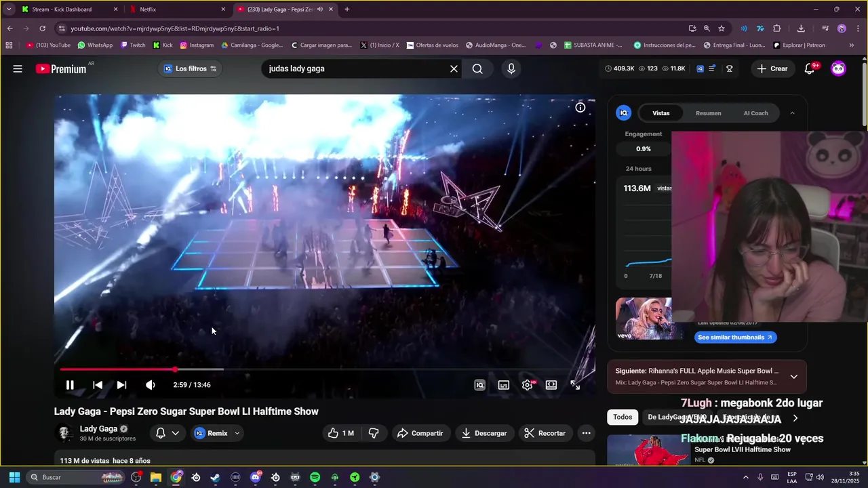This screenshot has height=488, width=868.
Task: Open Lady Gaga channel name link
Action: (98, 428)
